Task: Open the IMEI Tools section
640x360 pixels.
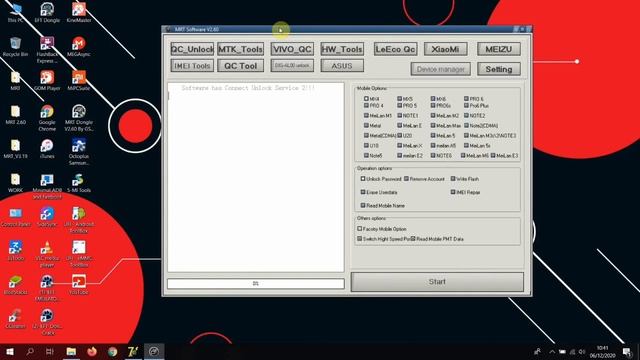Action: click(192, 66)
